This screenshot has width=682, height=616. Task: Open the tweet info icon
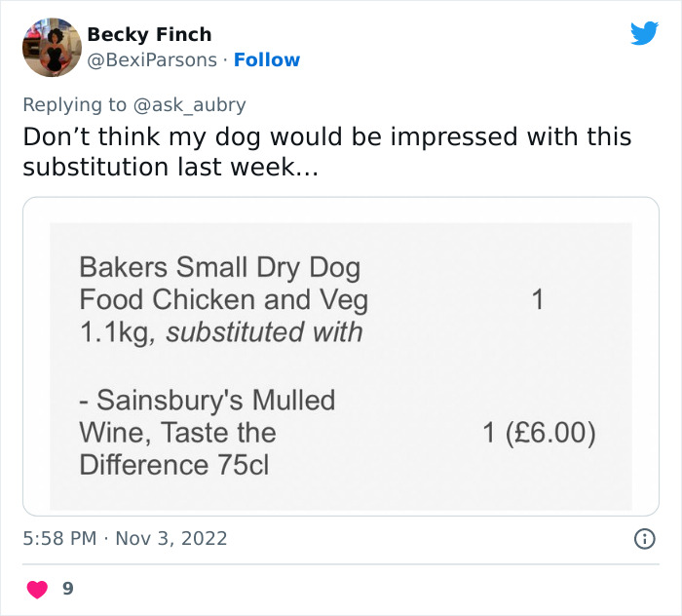point(643,538)
